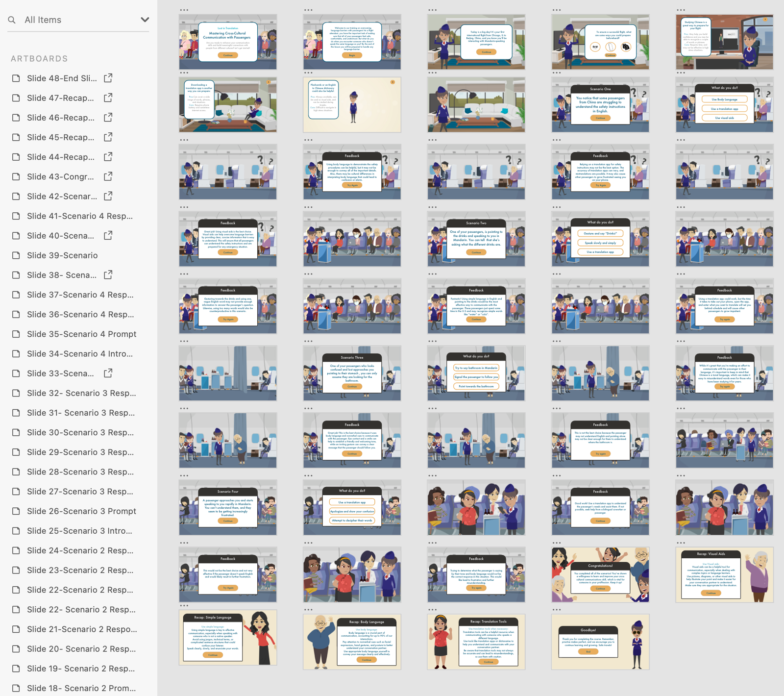Image resolution: width=784 pixels, height=696 pixels.
Task: Click the search magnifier icon
Action: coord(12,20)
